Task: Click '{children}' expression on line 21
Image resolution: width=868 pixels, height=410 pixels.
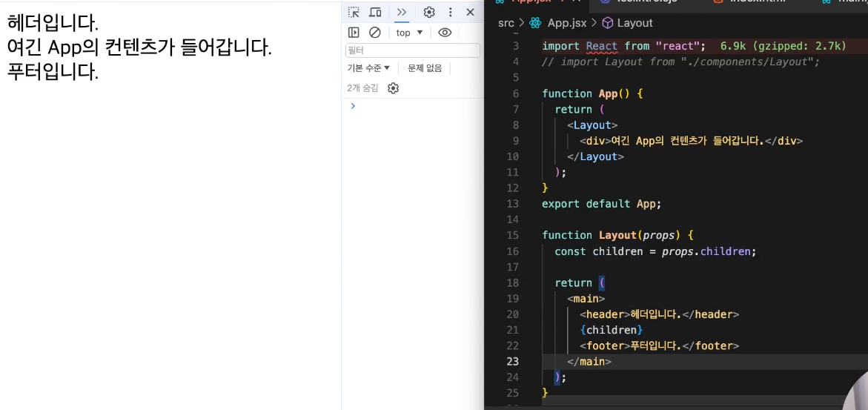Action: pos(611,330)
